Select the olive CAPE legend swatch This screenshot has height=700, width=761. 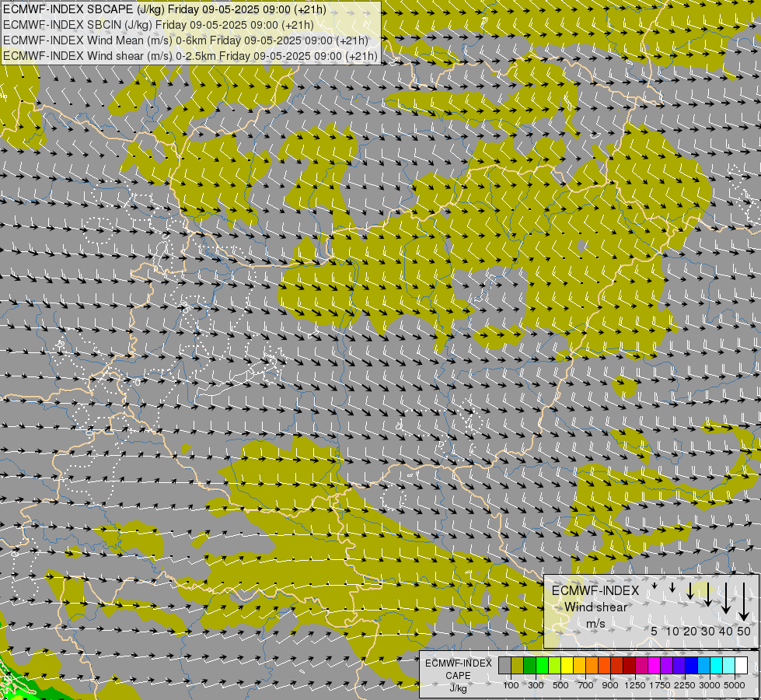[518, 665]
